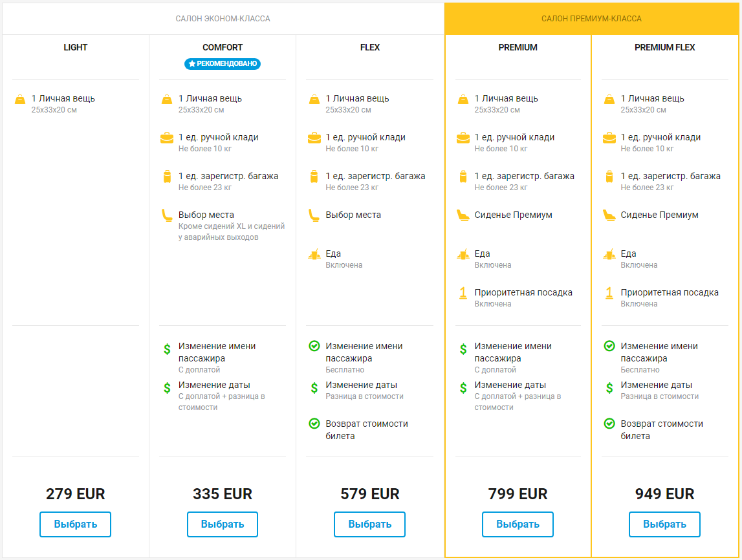The height and width of the screenshot is (560, 742).
Task: Click the dollar icon beside COMFORT name change
Action: pos(167,349)
